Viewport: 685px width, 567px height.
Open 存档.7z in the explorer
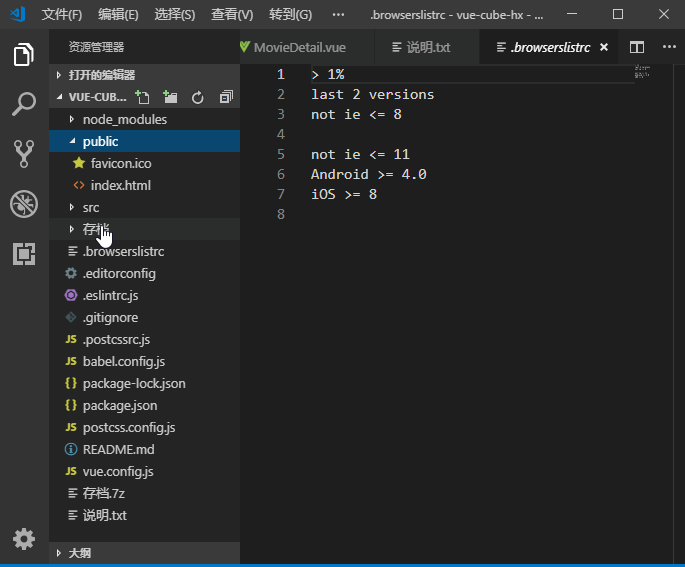click(x=144, y=493)
